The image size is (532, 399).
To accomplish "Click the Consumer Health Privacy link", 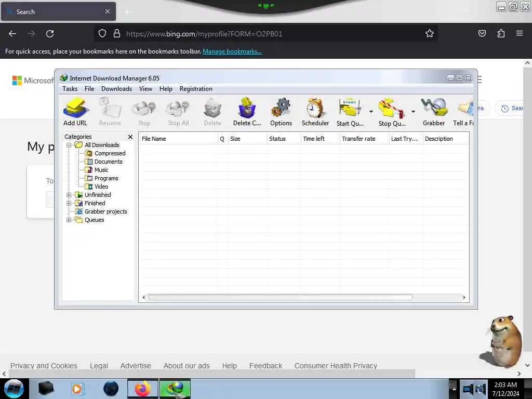I will tap(336, 366).
